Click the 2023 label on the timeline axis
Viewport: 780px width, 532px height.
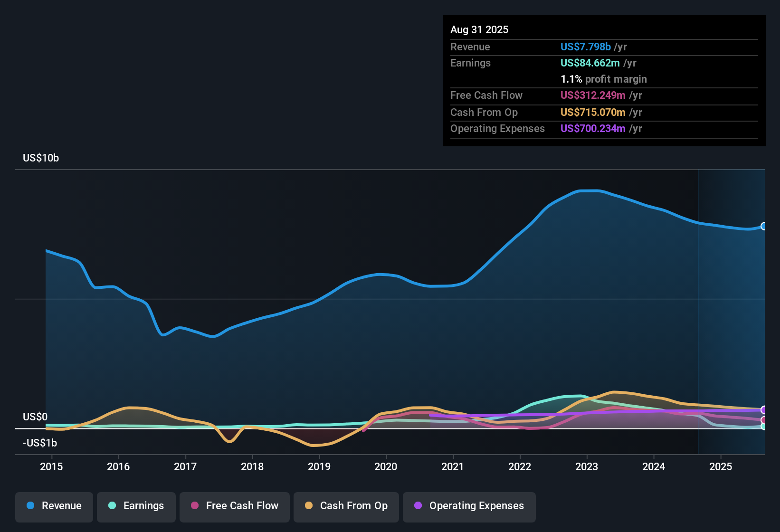click(x=587, y=467)
